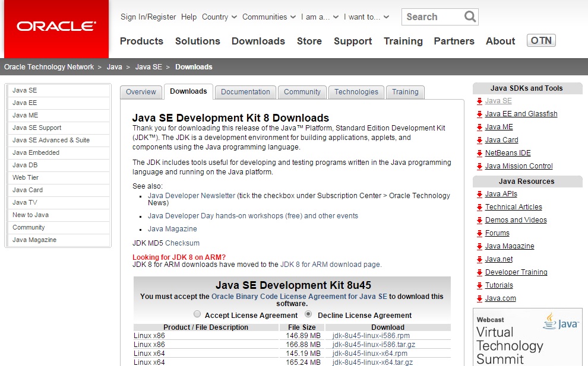
Task: Click the search magnifier icon
Action: tap(470, 17)
